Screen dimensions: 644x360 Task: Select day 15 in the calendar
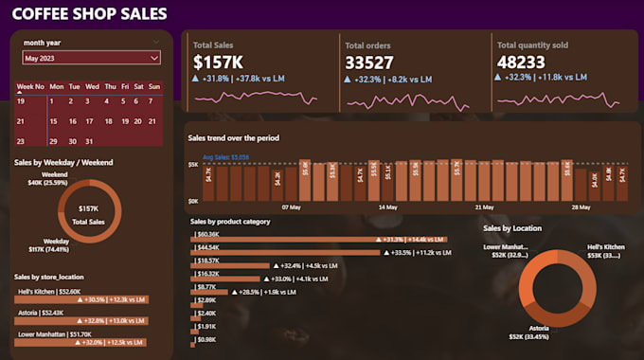point(53,121)
